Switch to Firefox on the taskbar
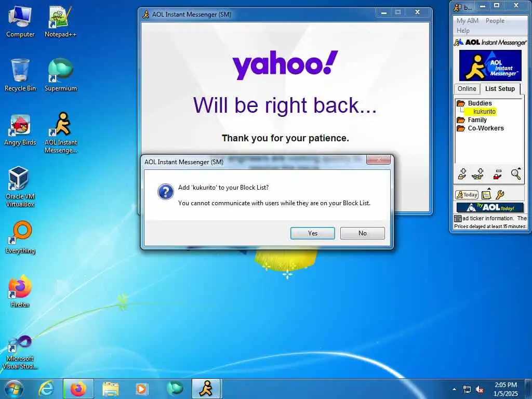Viewport: 532px width, 399px height. click(78, 389)
